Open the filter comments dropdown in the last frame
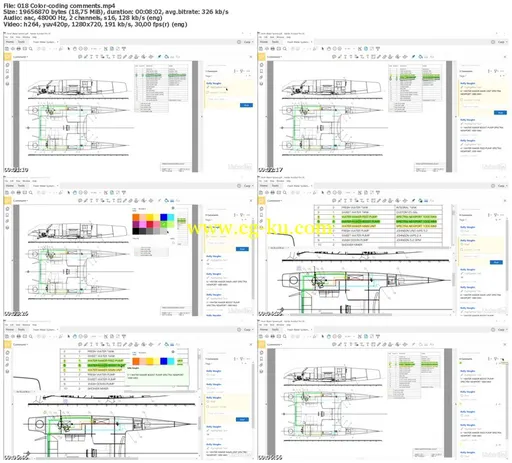Screen dimensions: 512x463 (496, 359)
